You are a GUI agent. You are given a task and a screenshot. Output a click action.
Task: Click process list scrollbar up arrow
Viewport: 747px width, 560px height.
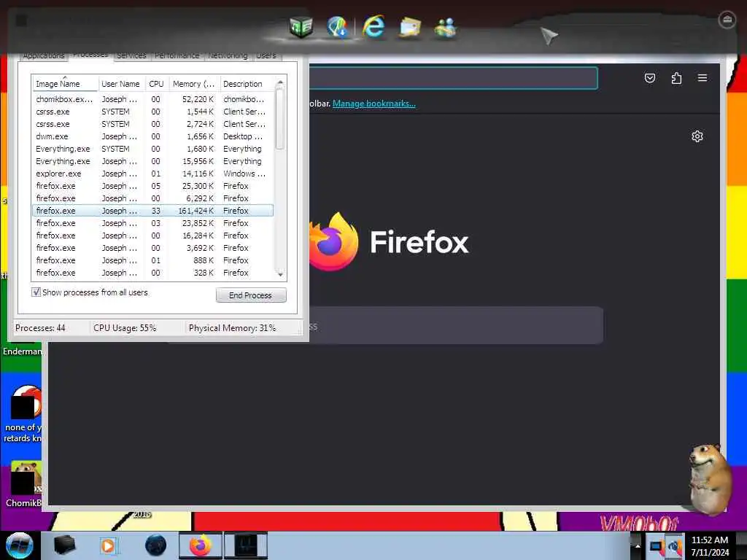(x=280, y=82)
